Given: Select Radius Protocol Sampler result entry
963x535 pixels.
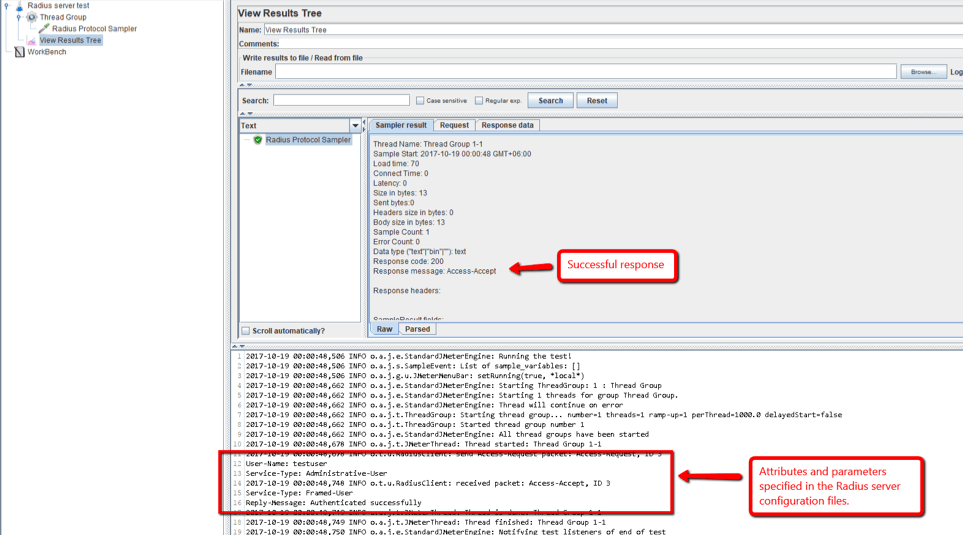Looking at the screenshot, I should coord(308,140).
